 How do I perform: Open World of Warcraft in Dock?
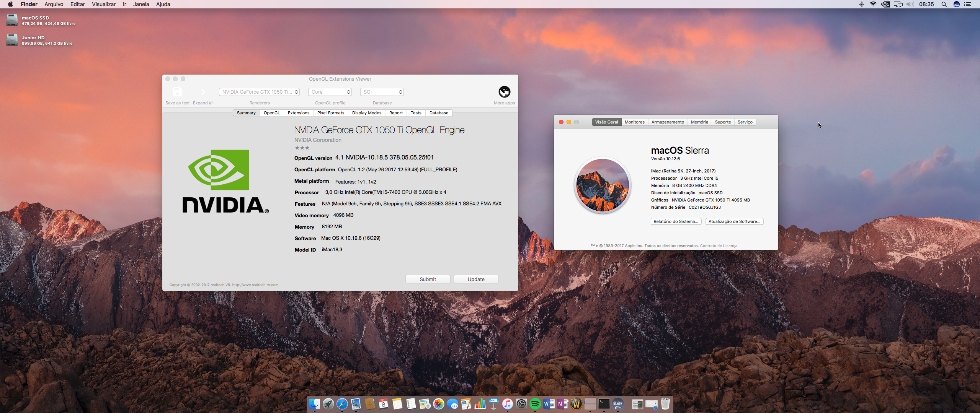pyautogui.click(x=577, y=404)
